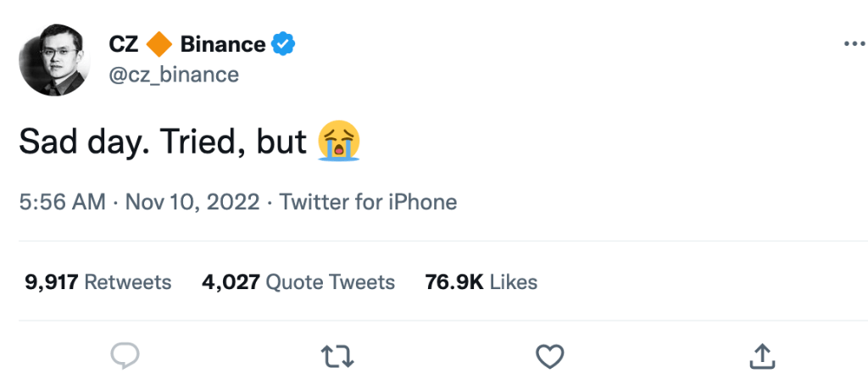Viewport: 868px width, 390px height.
Task: Open CZ's profile picture
Action: coord(55,59)
